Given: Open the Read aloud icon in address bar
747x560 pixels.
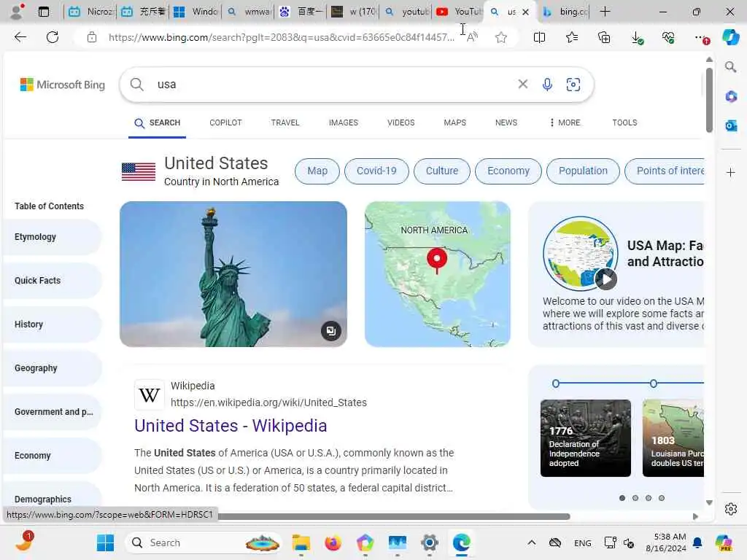Looking at the screenshot, I should coord(472,37).
